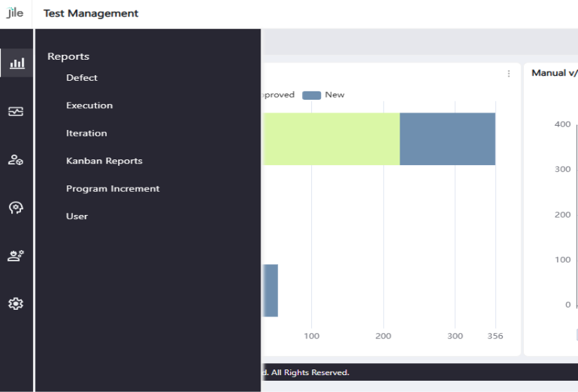
Task: Click the blue New legend swatch
Action: point(312,95)
